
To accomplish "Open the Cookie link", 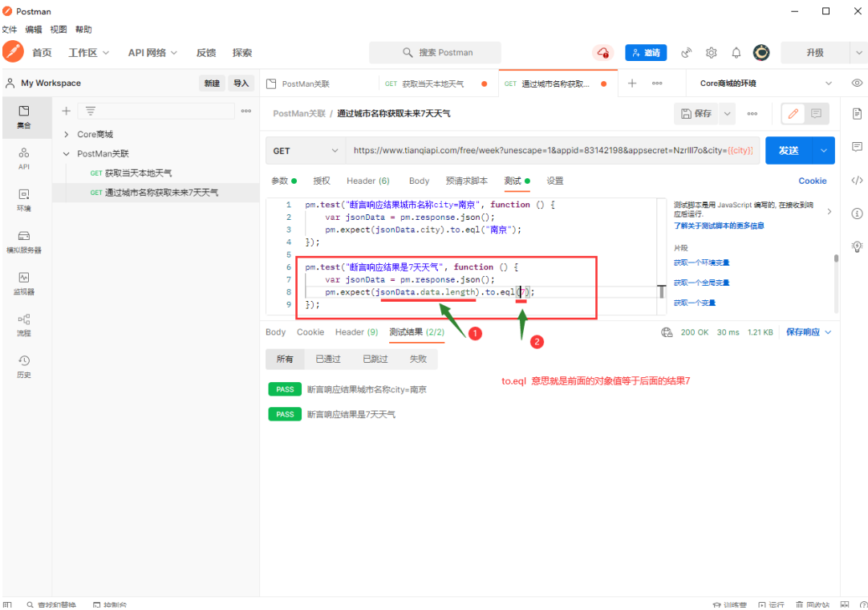I will coord(812,181).
